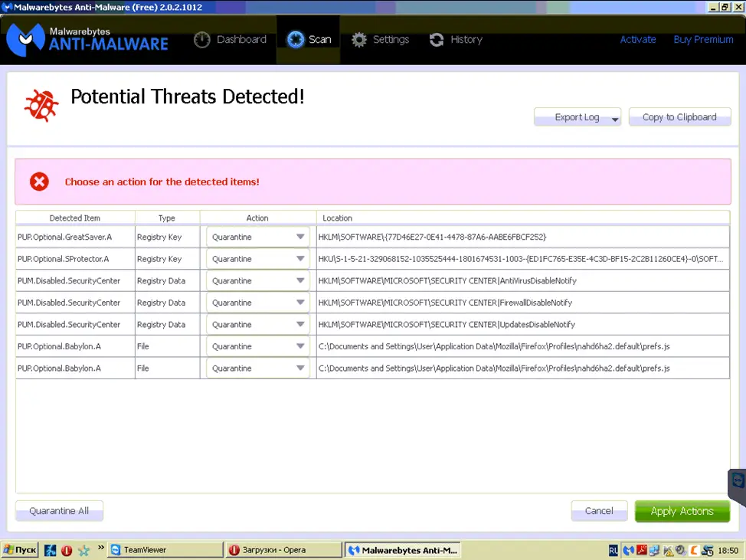Viewport: 746px width, 560px height.
Task: Open the History tab
Action: (456, 40)
